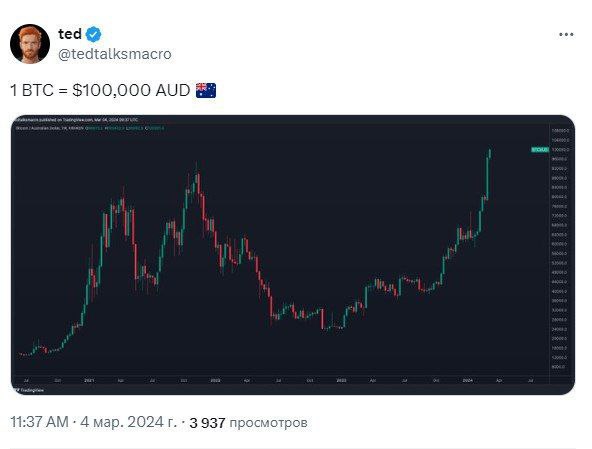
Task: Open ted's profile avatar picture
Action: 30,44
